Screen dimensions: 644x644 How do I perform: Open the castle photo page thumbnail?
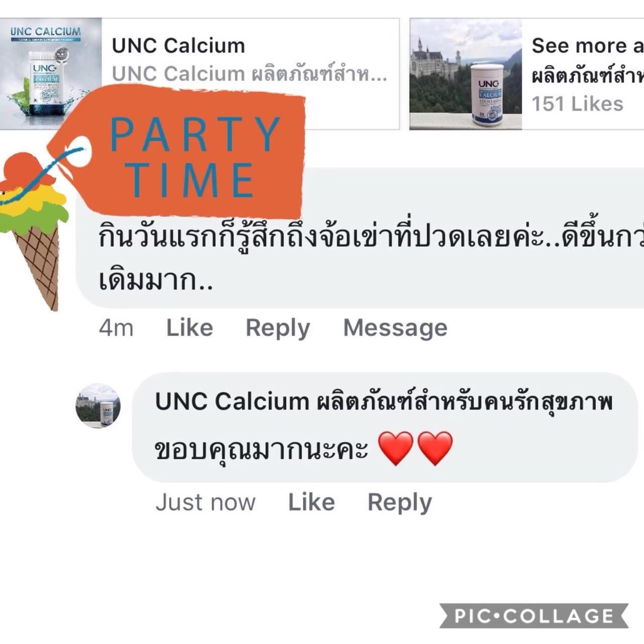point(465,74)
